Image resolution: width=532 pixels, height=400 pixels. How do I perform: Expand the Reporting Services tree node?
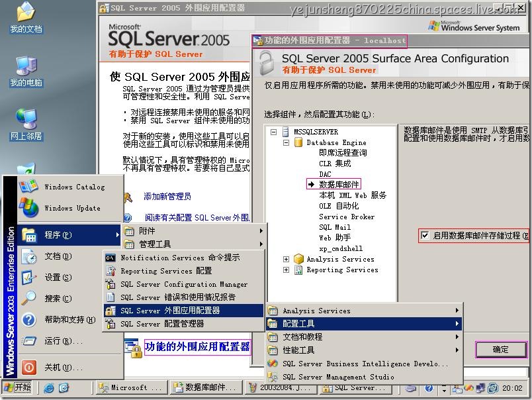coord(286,270)
